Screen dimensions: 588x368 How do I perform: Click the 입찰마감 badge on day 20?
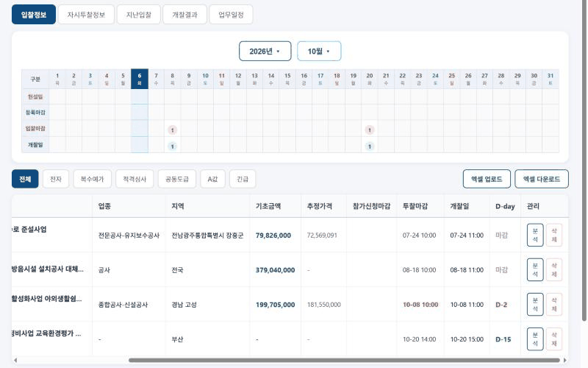point(370,130)
